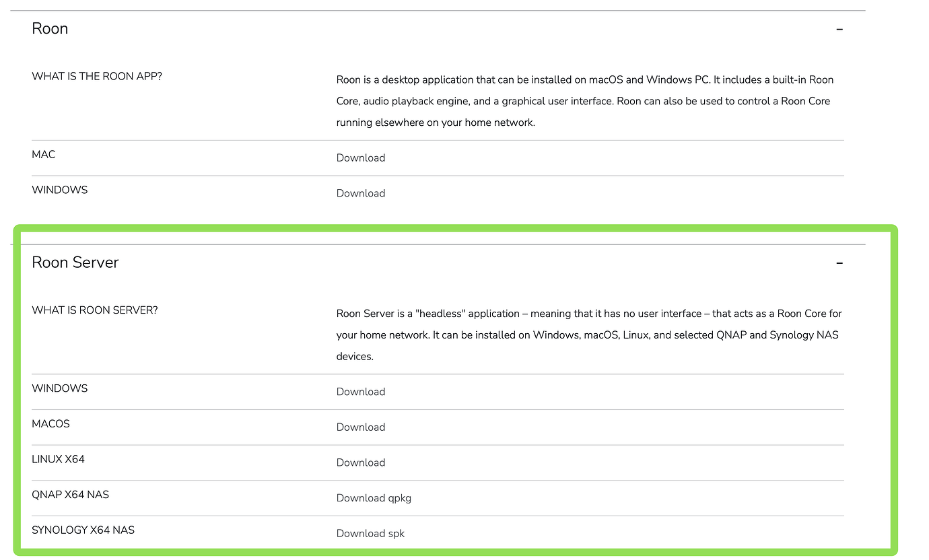Click the QNAP X64 NAS label
This screenshot has width=929, height=560.
pos(70,495)
